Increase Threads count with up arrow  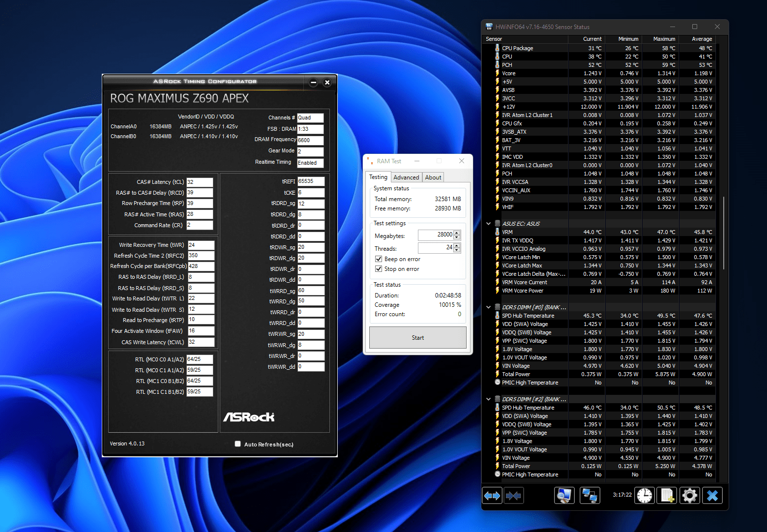[457, 246]
